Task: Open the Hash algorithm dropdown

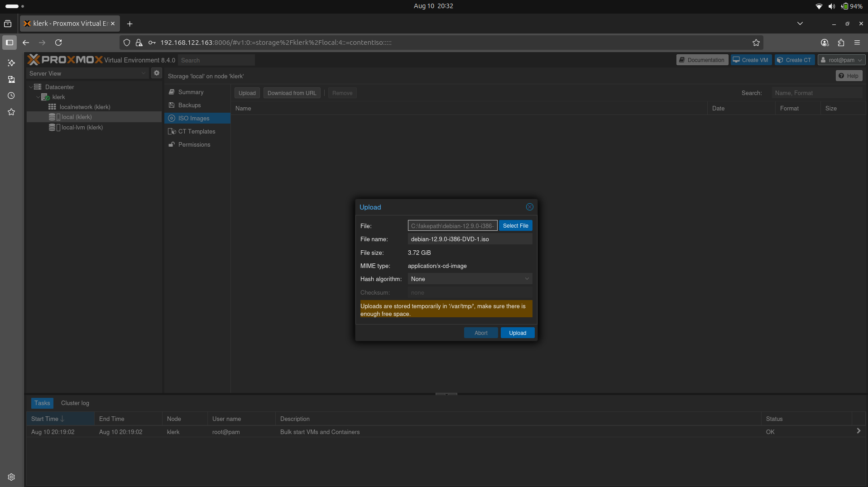Action: pos(470,279)
